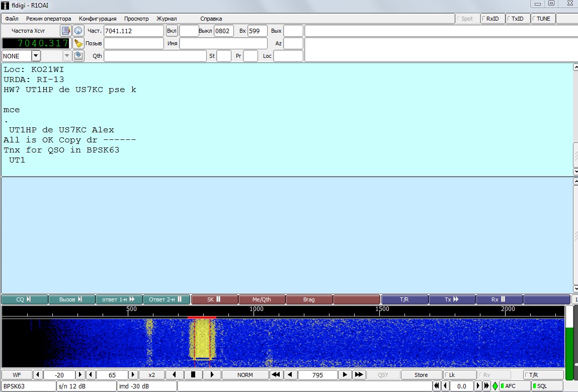Expand the NONE rig mode dropdown

[36, 55]
